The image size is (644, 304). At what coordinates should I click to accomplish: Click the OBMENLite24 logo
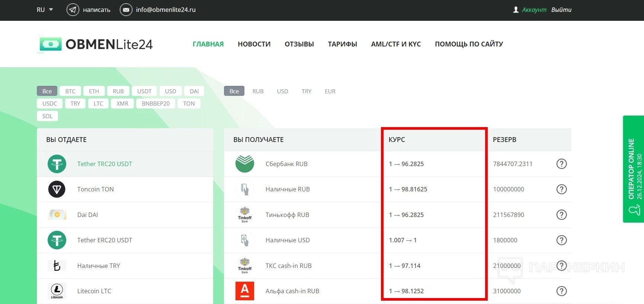tap(95, 44)
